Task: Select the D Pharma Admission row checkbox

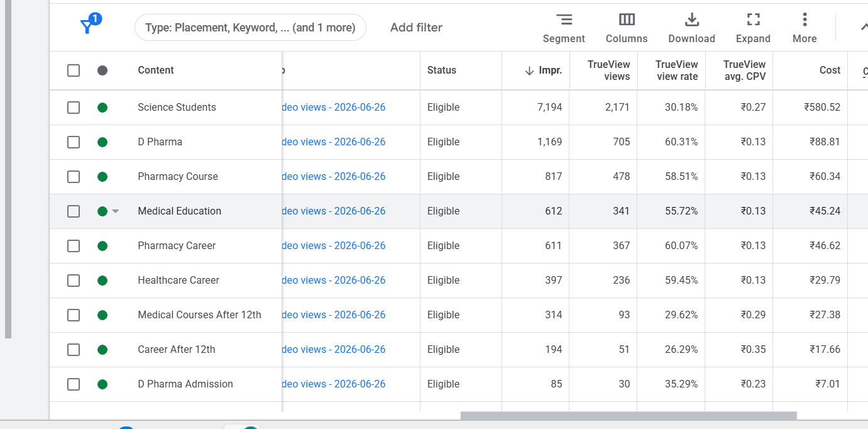Action: coord(74,384)
